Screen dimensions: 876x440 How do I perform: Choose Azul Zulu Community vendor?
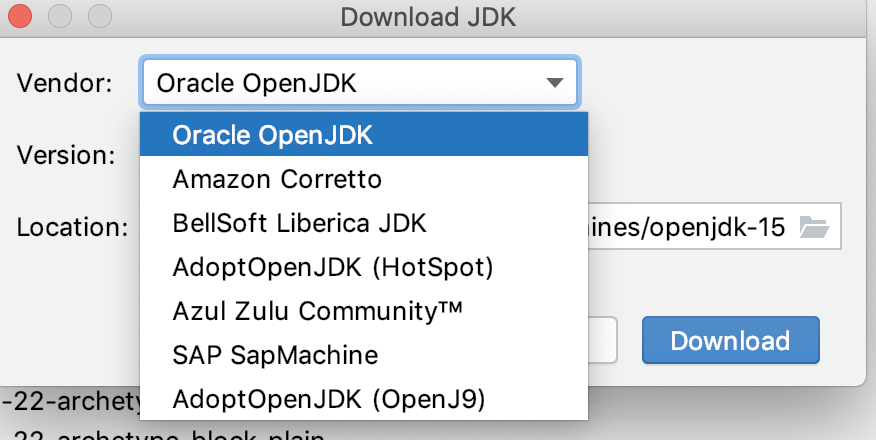[364, 311]
